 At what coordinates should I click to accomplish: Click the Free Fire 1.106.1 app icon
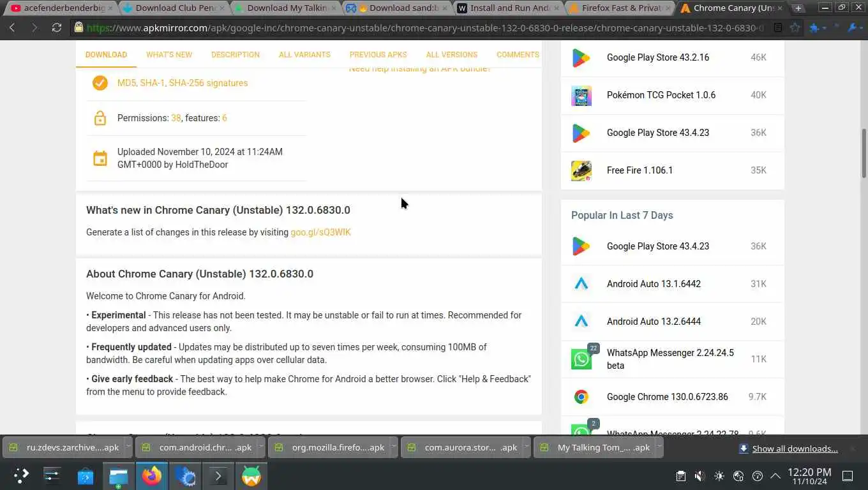[x=581, y=170]
